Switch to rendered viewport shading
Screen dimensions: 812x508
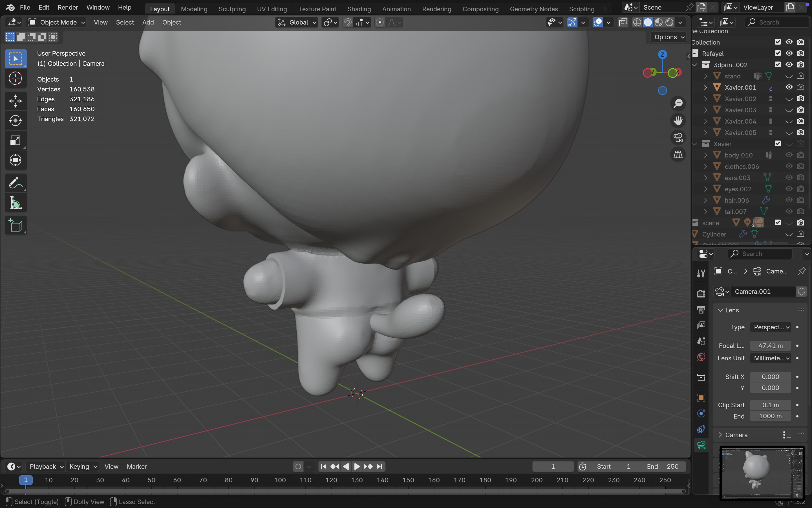(x=669, y=23)
